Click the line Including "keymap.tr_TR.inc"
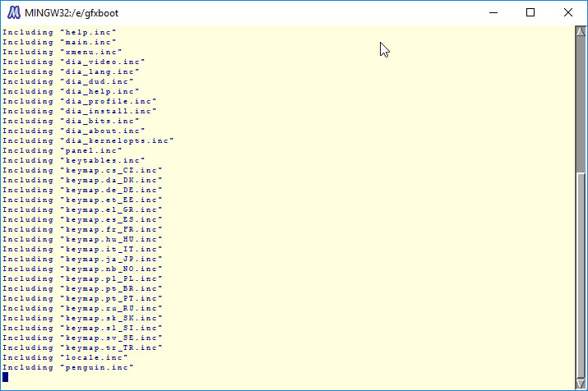Screen dimensions: 588x391 coord(82,348)
